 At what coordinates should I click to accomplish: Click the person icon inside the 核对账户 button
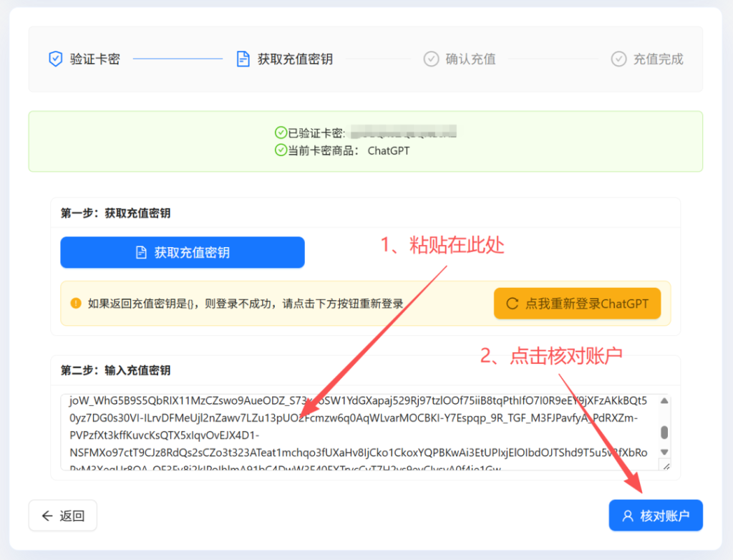(628, 515)
